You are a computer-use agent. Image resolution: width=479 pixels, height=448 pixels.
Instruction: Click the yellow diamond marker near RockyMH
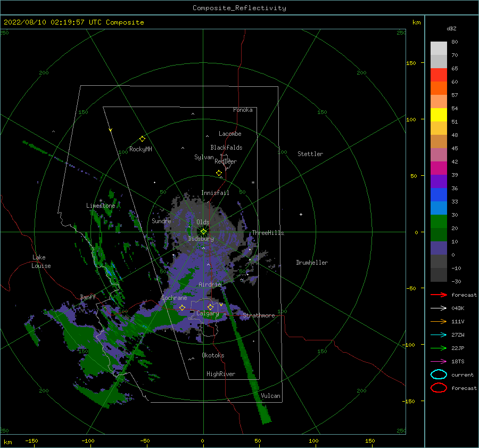[x=142, y=139]
